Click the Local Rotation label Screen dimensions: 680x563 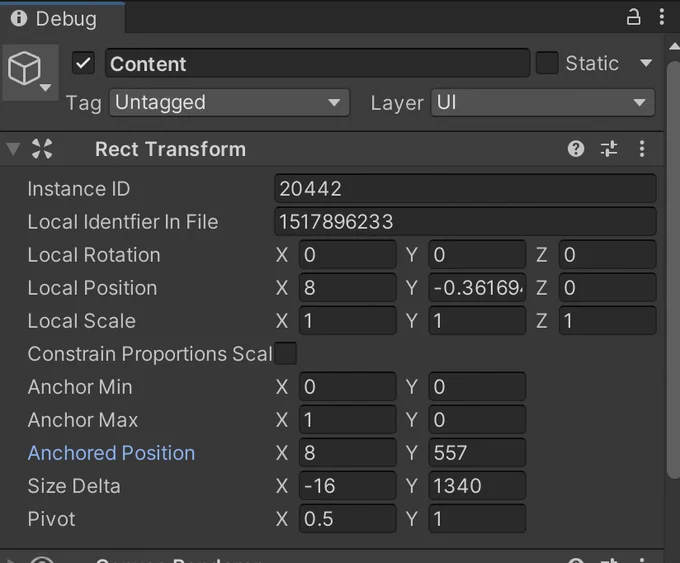coord(94,255)
